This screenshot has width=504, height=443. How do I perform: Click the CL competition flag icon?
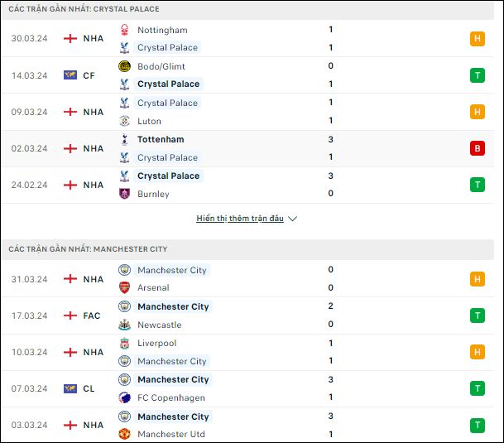click(70, 388)
